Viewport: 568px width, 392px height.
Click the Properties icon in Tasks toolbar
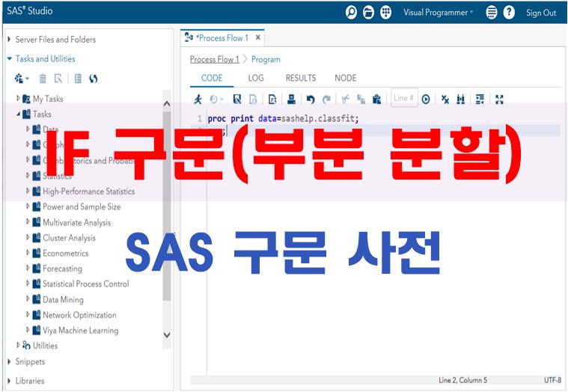58,79
